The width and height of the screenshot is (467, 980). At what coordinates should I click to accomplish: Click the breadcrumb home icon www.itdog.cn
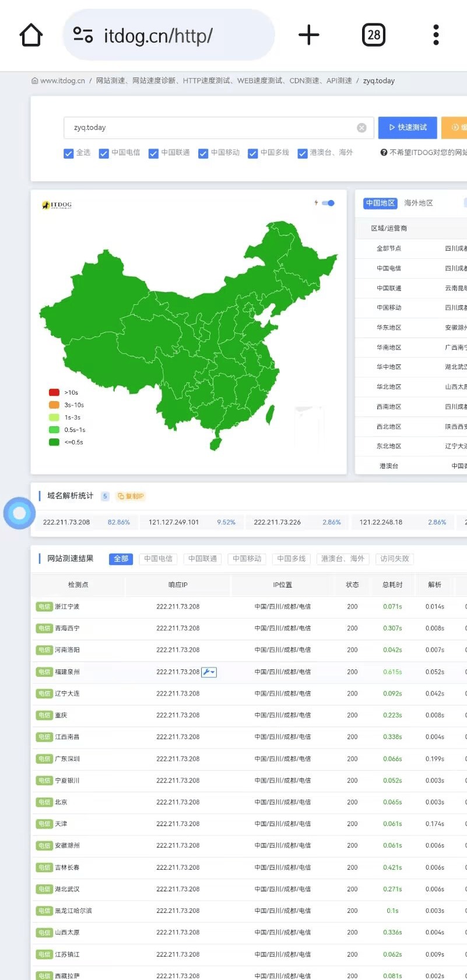point(58,81)
